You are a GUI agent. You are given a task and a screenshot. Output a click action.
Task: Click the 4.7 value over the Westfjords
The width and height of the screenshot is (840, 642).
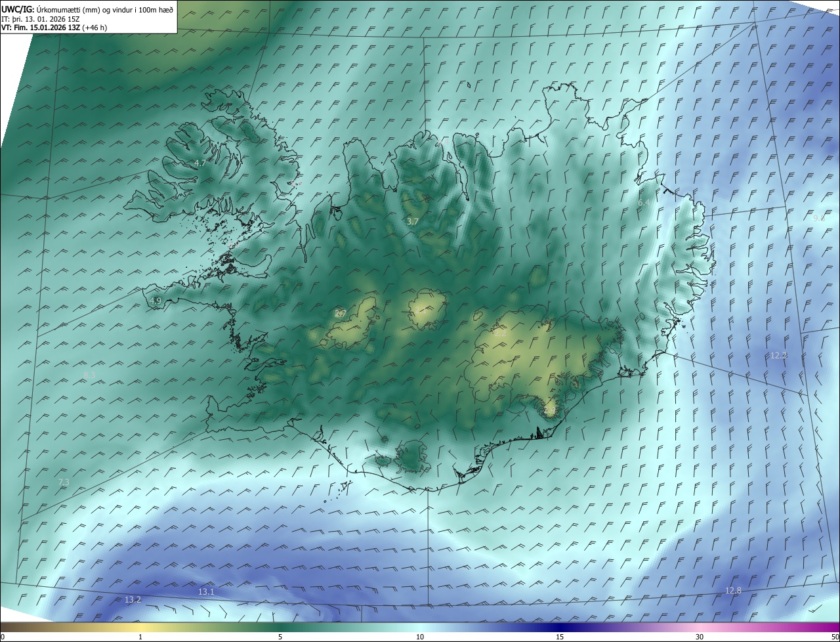(200, 163)
